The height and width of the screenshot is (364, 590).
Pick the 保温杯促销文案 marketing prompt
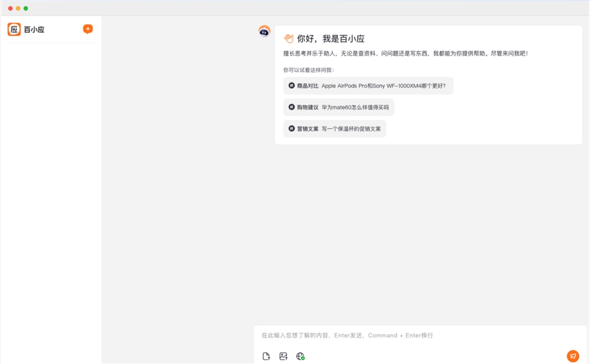335,128
